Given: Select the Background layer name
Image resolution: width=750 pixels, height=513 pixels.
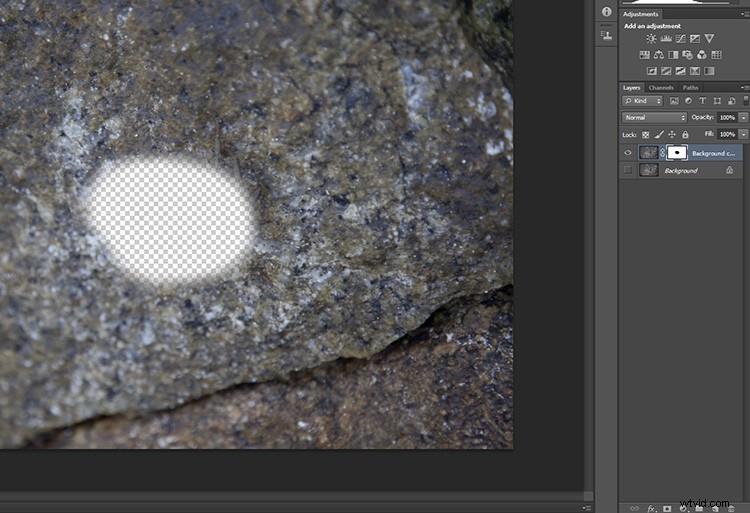Looking at the screenshot, I should coord(681,171).
